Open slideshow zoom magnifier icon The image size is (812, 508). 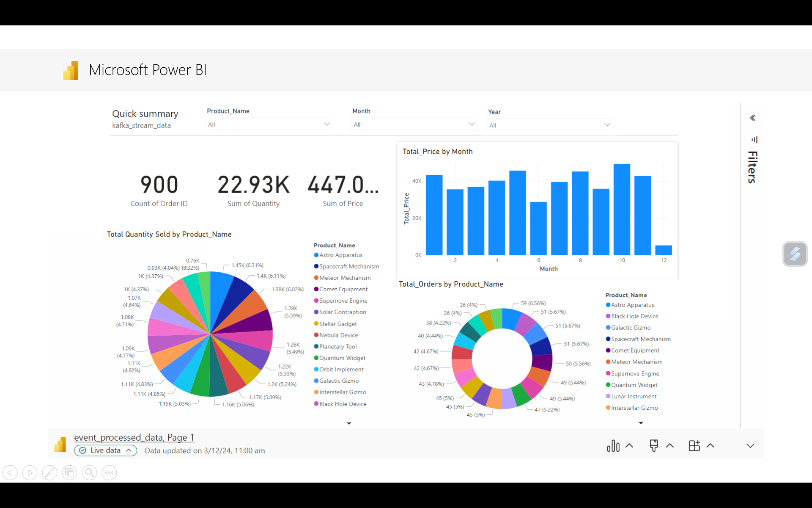pyautogui.click(x=89, y=472)
